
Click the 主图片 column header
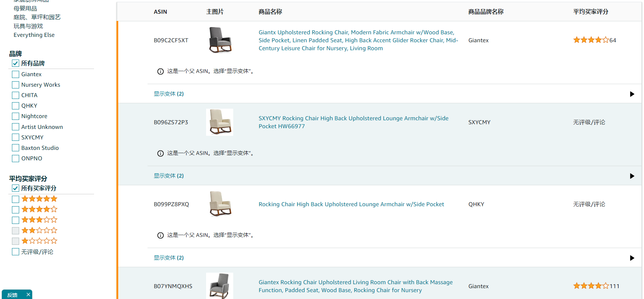pyautogui.click(x=215, y=12)
